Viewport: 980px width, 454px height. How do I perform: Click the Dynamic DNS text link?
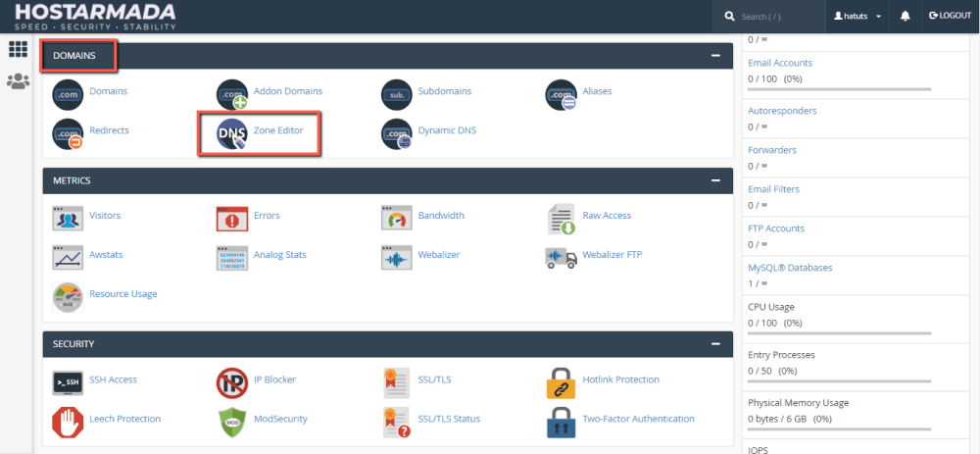click(x=447, y=130)
